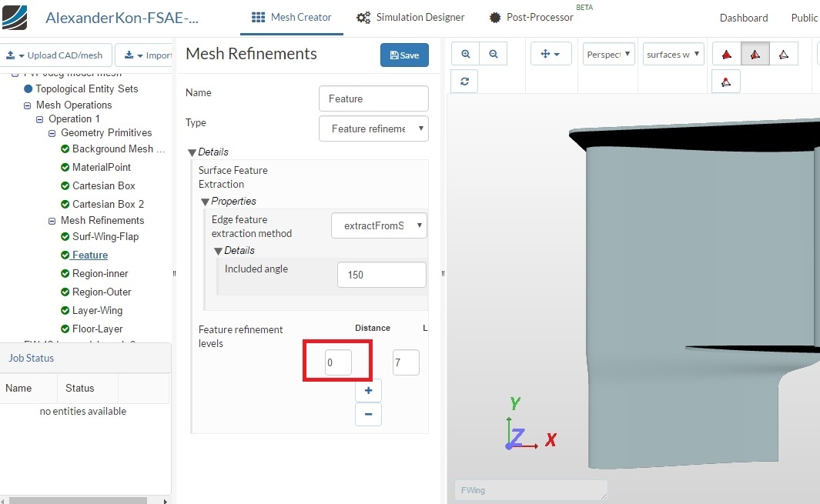Click the collapse handle beside tree panel
Screen dimensions: 820x504
coord(174,273)
